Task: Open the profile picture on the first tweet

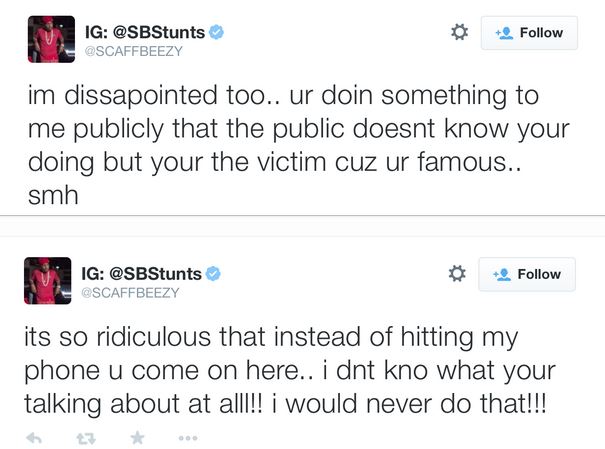Action: (x=50, y=39)
